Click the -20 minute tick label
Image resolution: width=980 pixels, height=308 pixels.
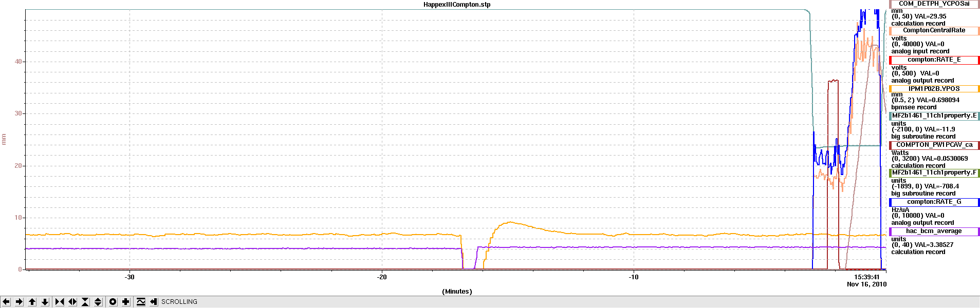click(382, 277)
